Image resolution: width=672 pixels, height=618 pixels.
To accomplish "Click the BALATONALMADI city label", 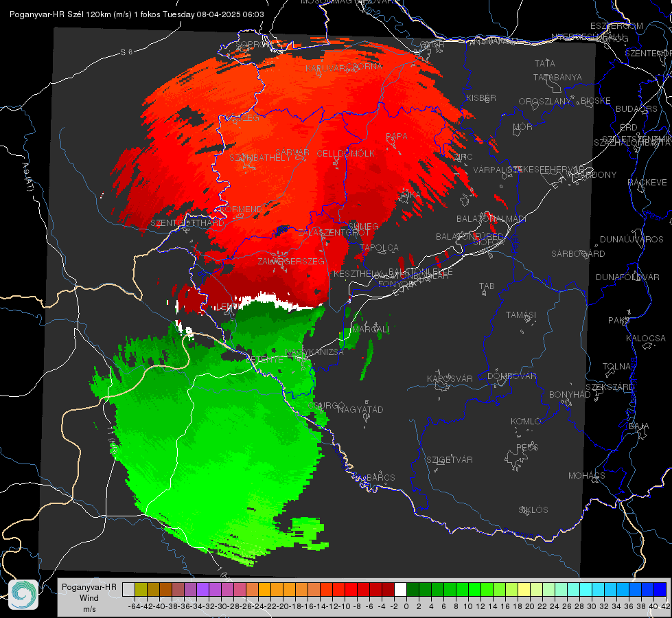I will (x=491, y=219).
